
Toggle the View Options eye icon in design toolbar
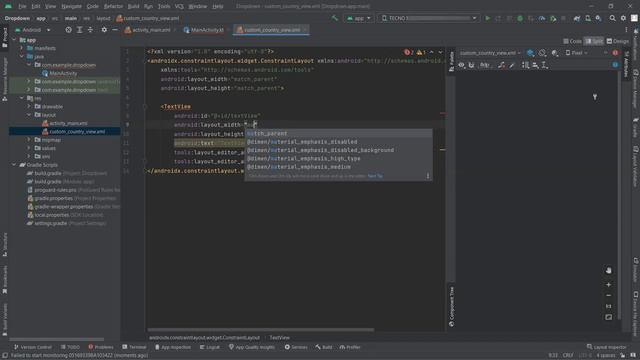coord(462,65)
